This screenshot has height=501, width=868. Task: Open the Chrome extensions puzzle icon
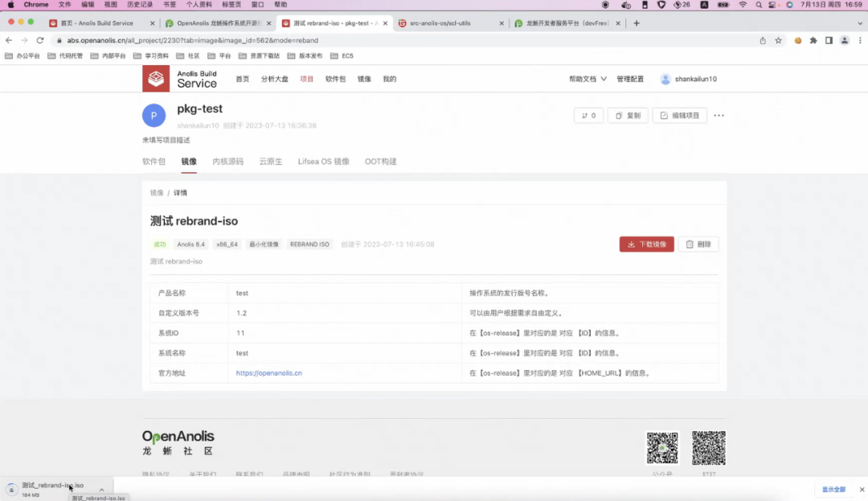tap(813, 40)
